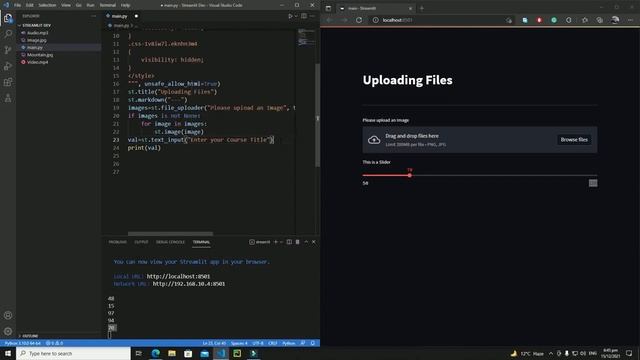This screenshot has width=640, height=360.
Task: Open the browser Favorites star icon
Action: tap(585, 20)
